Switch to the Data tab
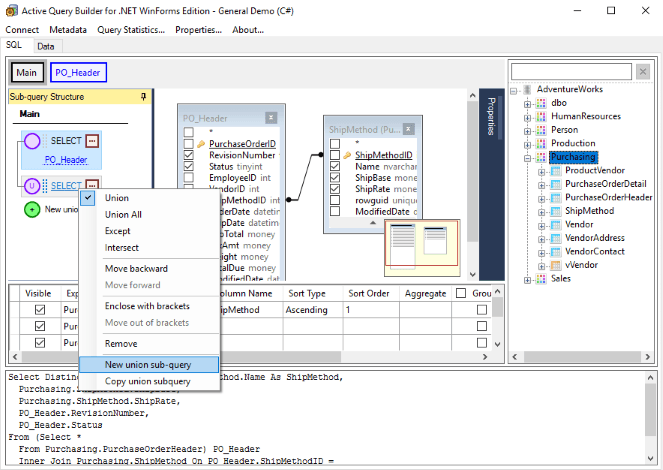 tap(46, 46)
